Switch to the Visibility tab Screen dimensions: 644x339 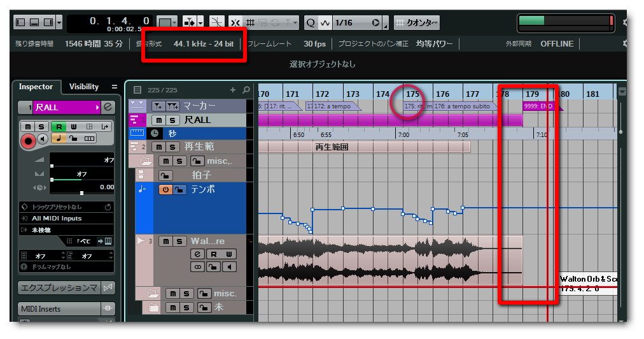coord(84,87)
